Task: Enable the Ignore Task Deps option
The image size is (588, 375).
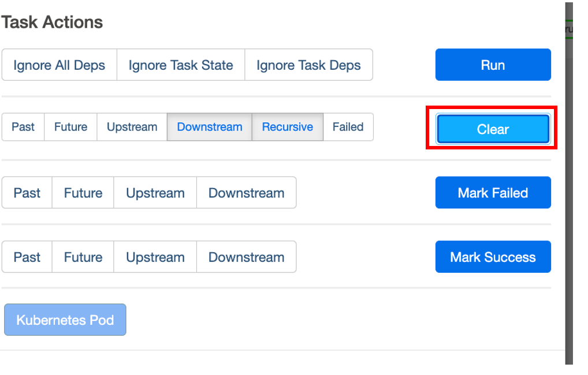Action: coord(308,65)
